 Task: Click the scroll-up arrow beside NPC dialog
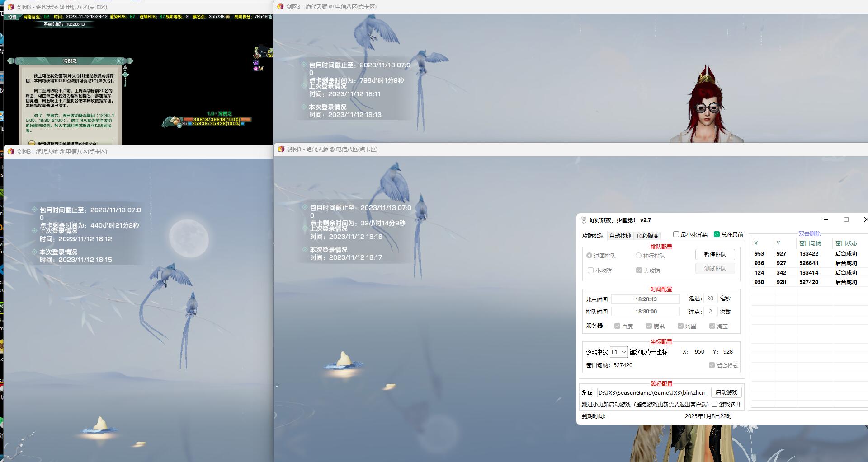(x=125, y=68)
